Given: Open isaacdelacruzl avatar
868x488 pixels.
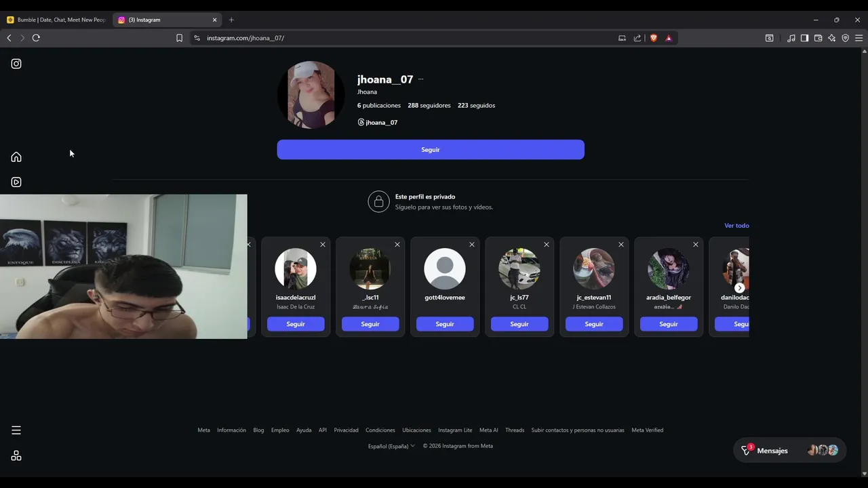Looking at the screenshot, I should coord(296,269).
